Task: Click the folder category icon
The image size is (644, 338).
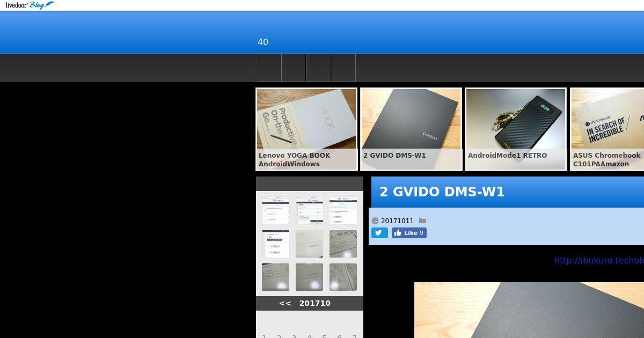Action: coord(422,221)
